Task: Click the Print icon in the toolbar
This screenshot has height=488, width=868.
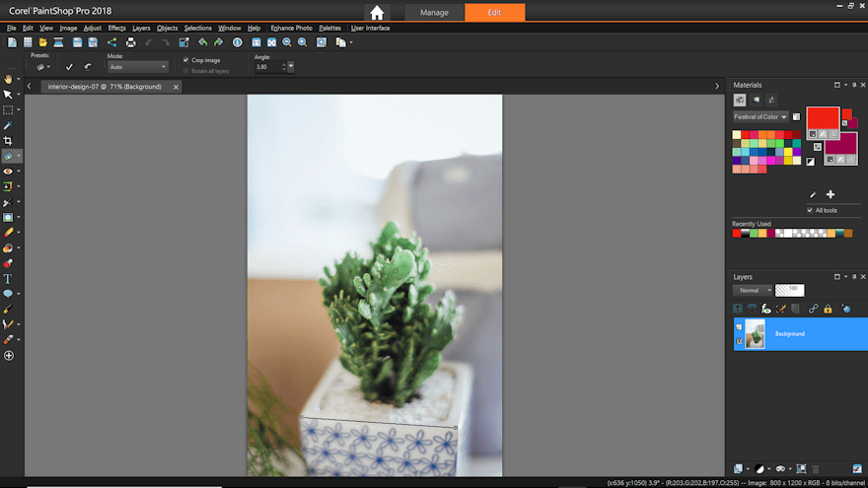Action: point(130,42)
